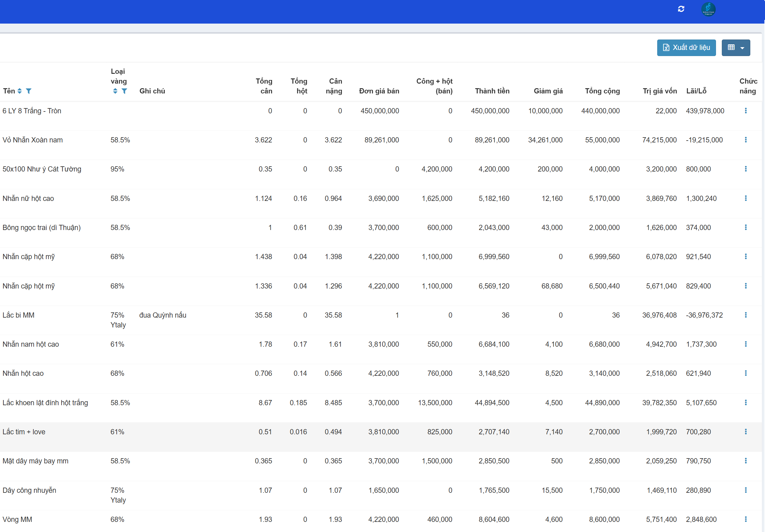The width and height of the screenshot is (765, 532).
Task: Click the Tổng hột column header
Action: point(299,86)
